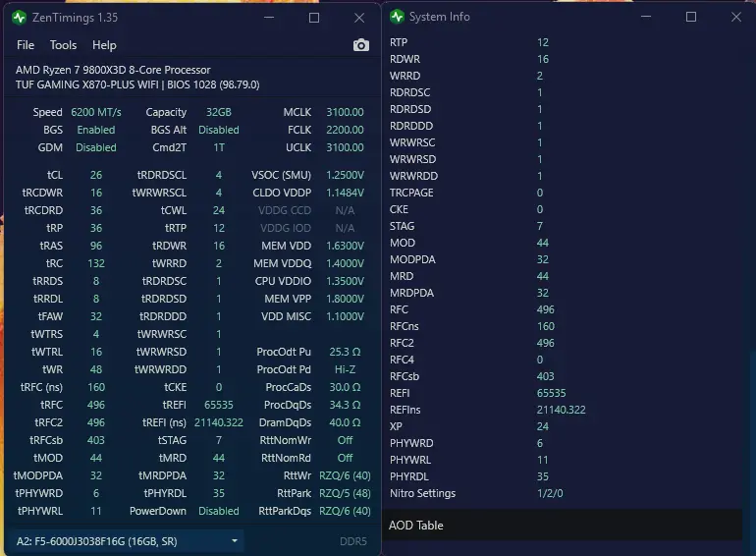The image size is (756, 556).
Task: Click the tCWL value 24
Action: click(x=218, y=210)
